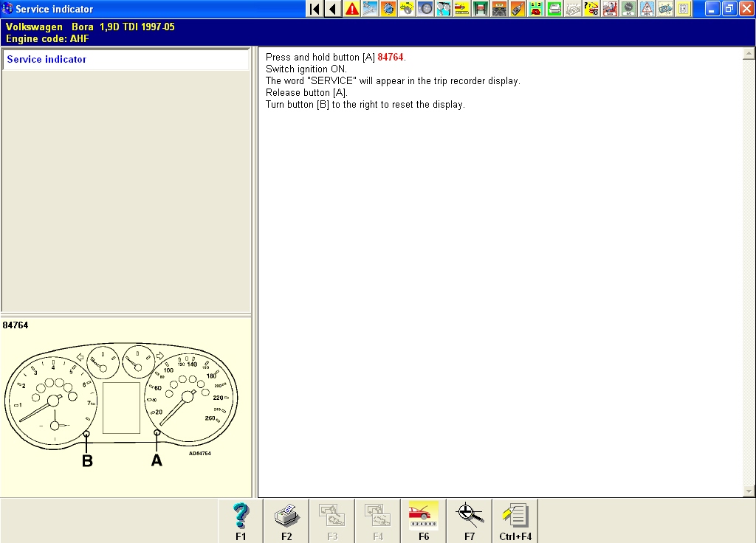
Task: Click the scrollbar up arrow
Action: point(749,53)
